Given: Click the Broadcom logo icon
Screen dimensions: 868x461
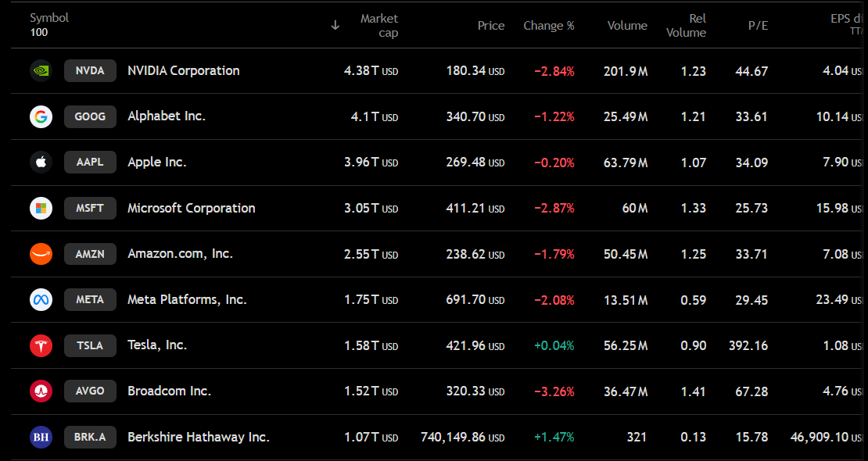Looking at the screenshot, I should tap(41, 391).
